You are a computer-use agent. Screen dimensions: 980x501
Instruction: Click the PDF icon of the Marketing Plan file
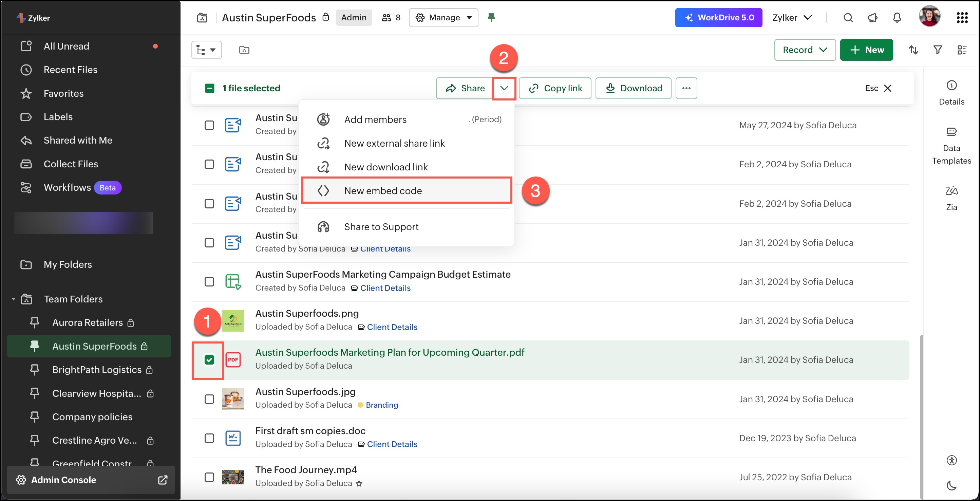(x=233, y=360)
